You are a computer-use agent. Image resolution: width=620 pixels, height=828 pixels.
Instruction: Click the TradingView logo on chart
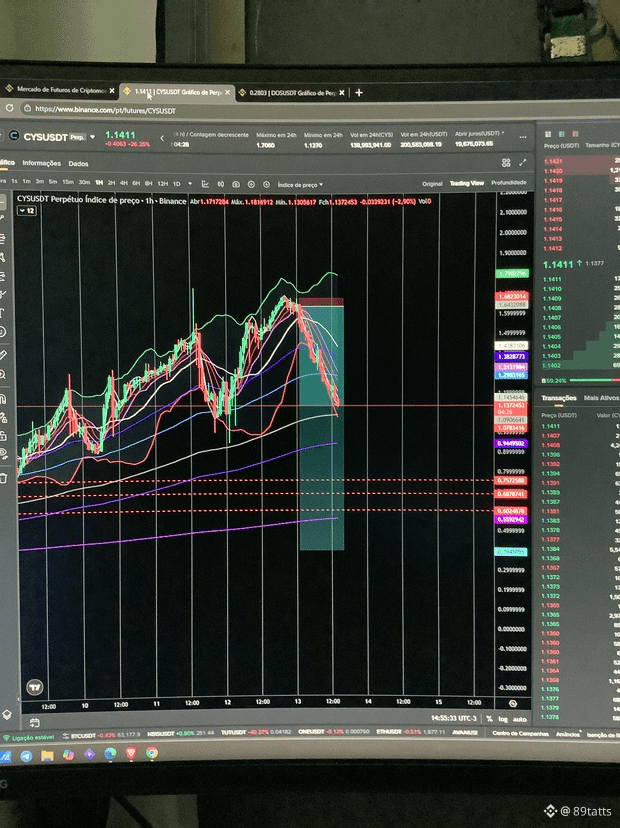click(35, 687)
